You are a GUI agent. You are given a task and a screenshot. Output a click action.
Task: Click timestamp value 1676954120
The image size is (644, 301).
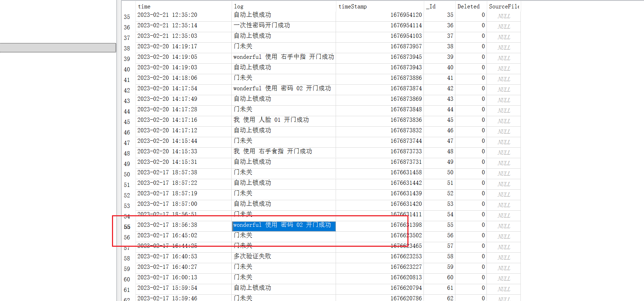[x=406, y=15]
